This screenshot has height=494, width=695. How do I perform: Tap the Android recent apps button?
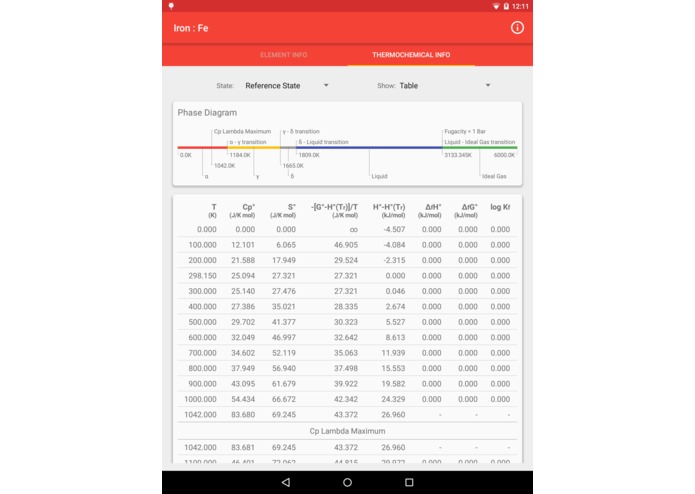(409, 482)
